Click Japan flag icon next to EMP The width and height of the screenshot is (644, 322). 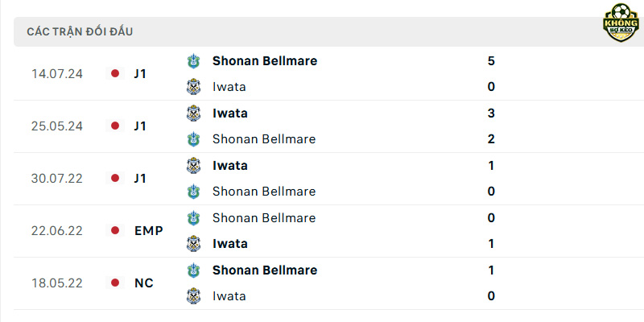tap(115, 230)
